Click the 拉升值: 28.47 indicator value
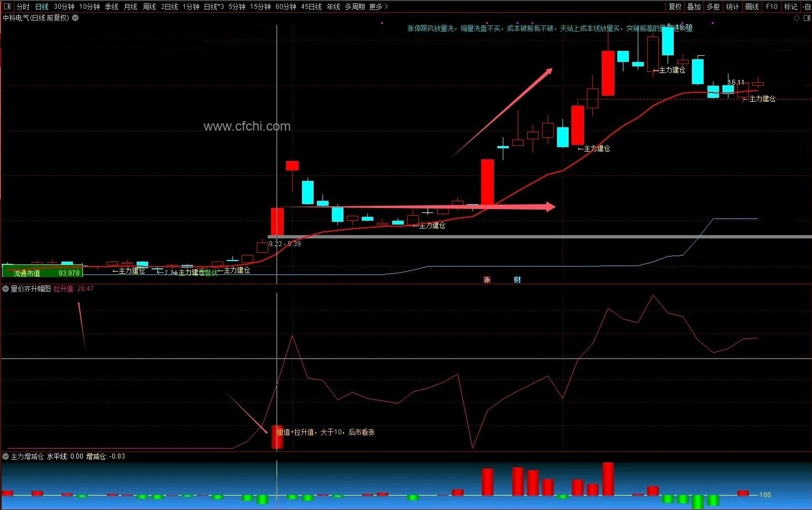Image resolution: width=812 pixels, height=510 pixels. 74,289
